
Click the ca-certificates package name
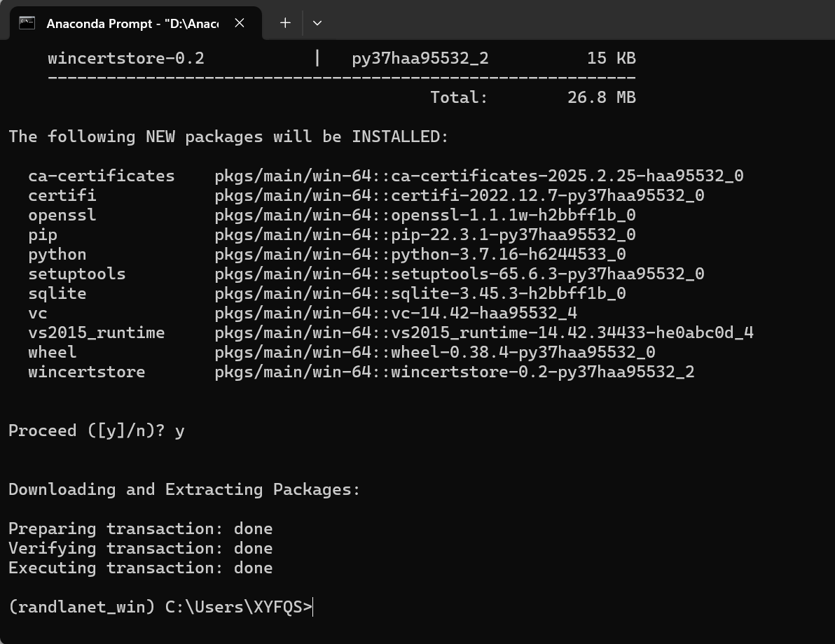tap(101, 176)
